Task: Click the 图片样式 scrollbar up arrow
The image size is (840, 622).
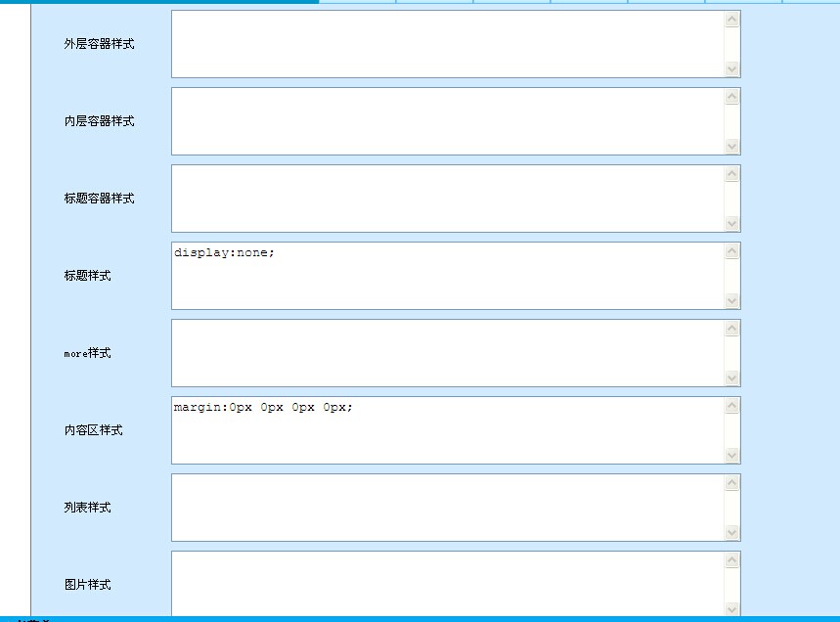Action: pyautogui.click(x=732, y=560)
